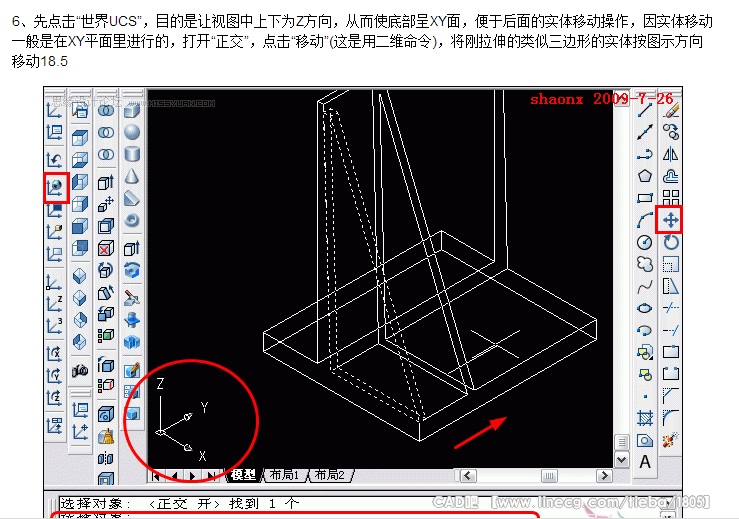Activate the Move tool
This screenshot has width=739, height=519.
(x=670, y=220)
